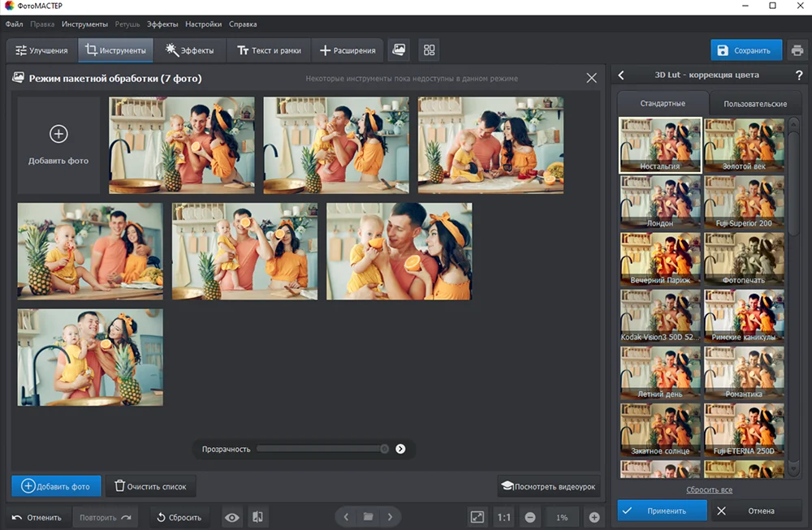Toggle the before/after comparison view
Image resolution: width=812 pixels, height=530 pixels.
tap(257, 517)
